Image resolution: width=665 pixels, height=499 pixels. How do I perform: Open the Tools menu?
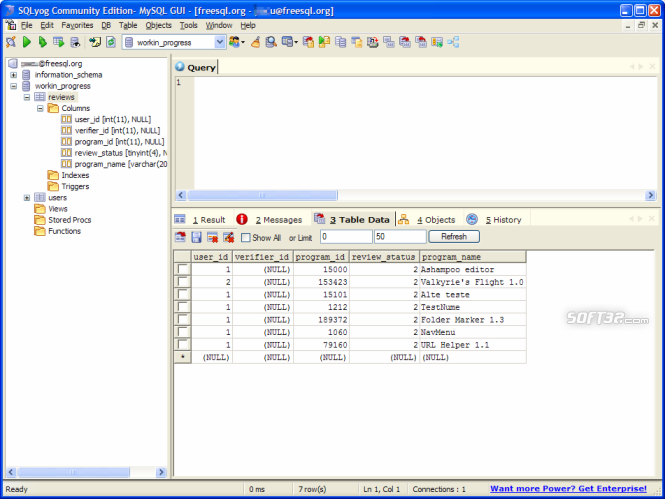click(x=188, y=25)
